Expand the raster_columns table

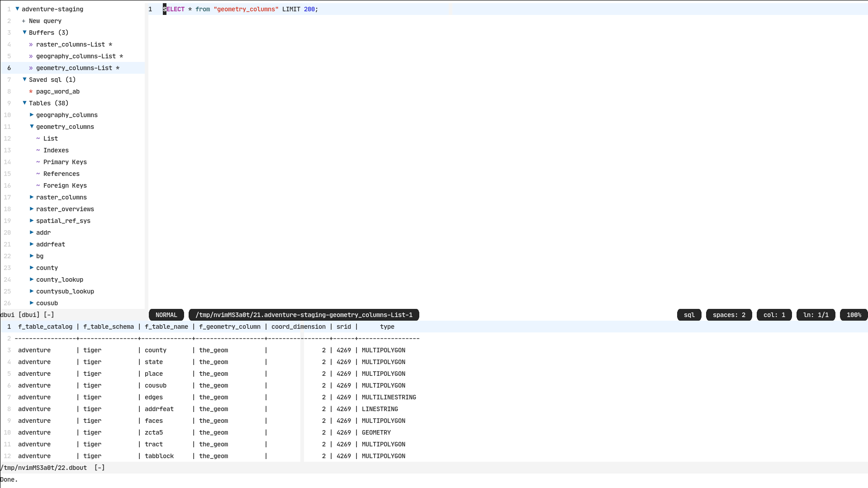click(x=62, y=197)
